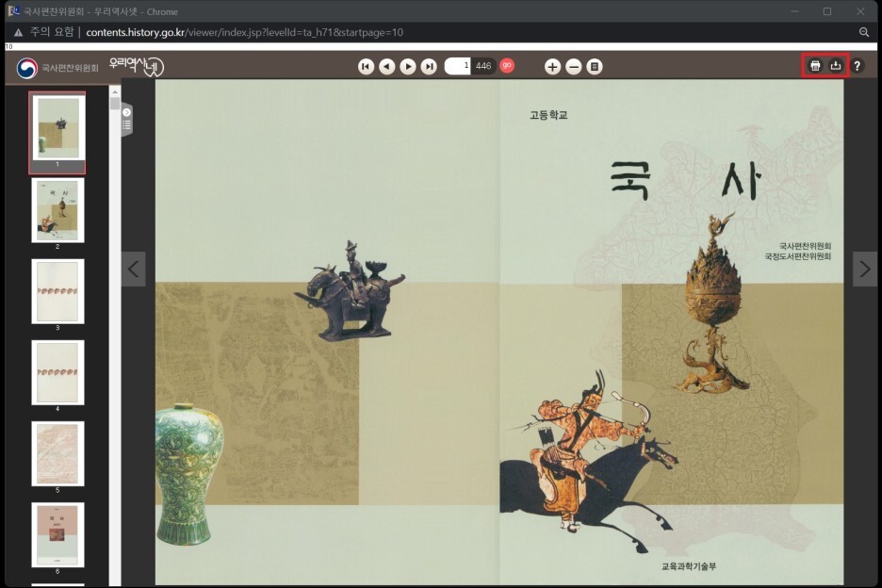Select page 4 thumbnail
Viewport: 882px width, 588px height.
[x=57, y=372]
